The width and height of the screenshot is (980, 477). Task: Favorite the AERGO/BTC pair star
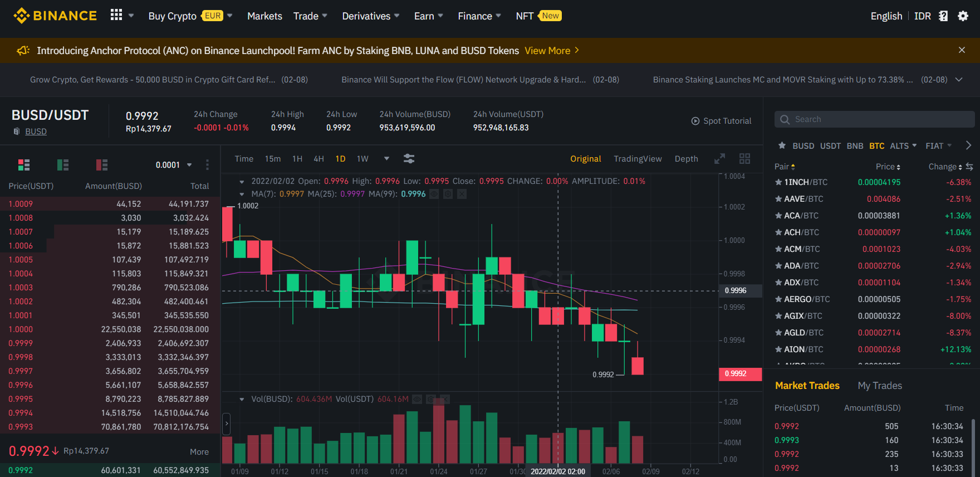[778, 299]
